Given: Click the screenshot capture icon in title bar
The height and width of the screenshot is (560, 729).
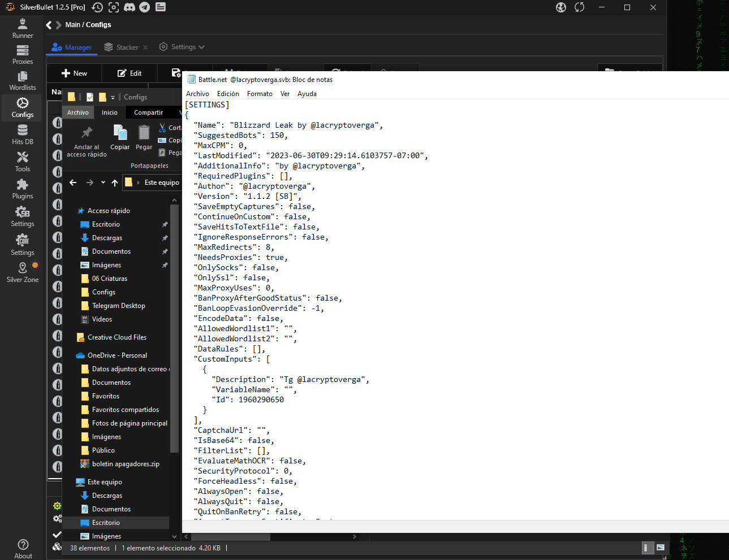Looking at the screenshot, I should point(114,7).
